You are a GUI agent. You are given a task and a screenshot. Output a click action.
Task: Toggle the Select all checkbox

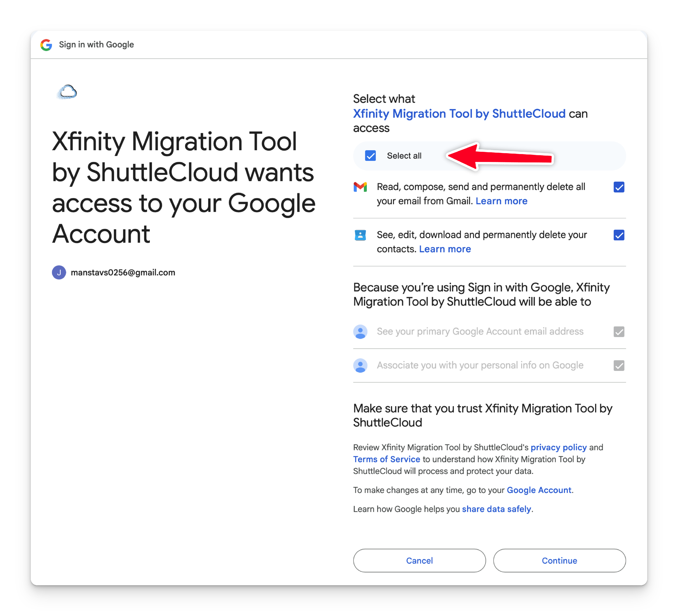[370, 156]
